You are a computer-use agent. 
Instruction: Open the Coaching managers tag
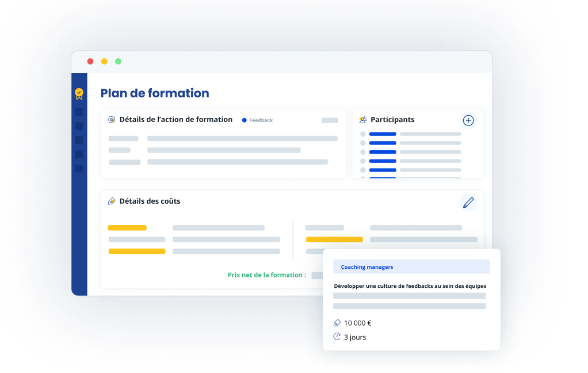point(411,267)
